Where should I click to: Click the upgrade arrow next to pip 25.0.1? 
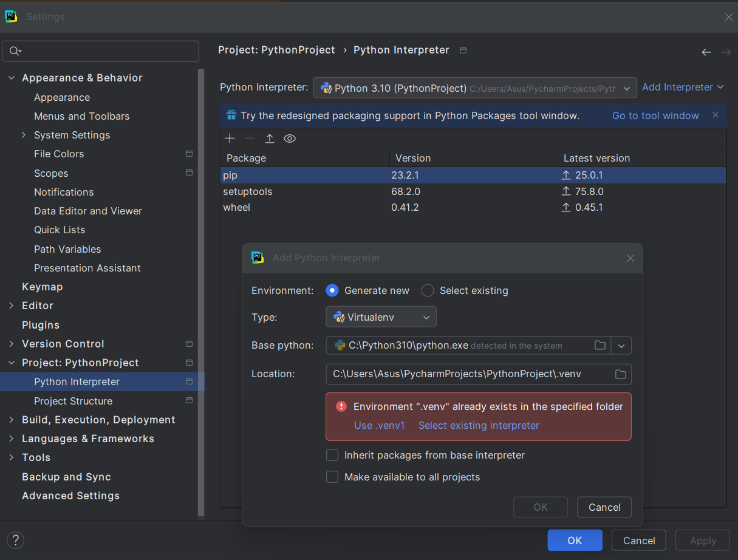point(566,175)
